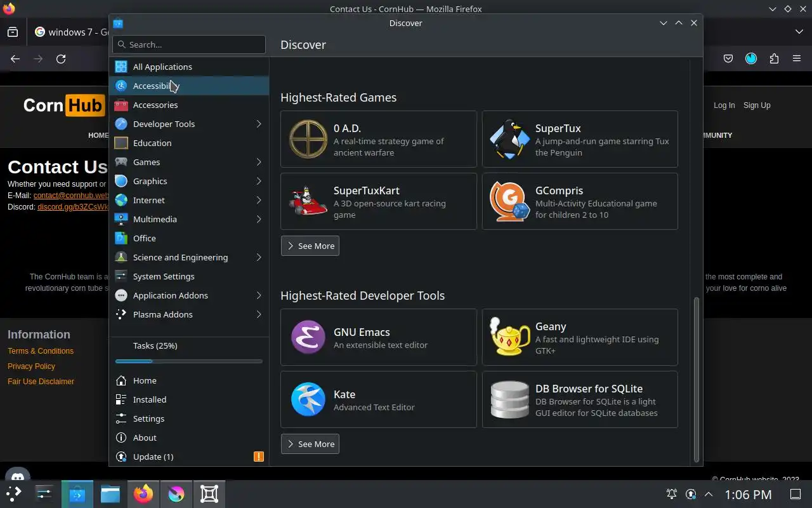The image size is (812, 508).
Task: Click the Home house icon
Action: [121, 380]
